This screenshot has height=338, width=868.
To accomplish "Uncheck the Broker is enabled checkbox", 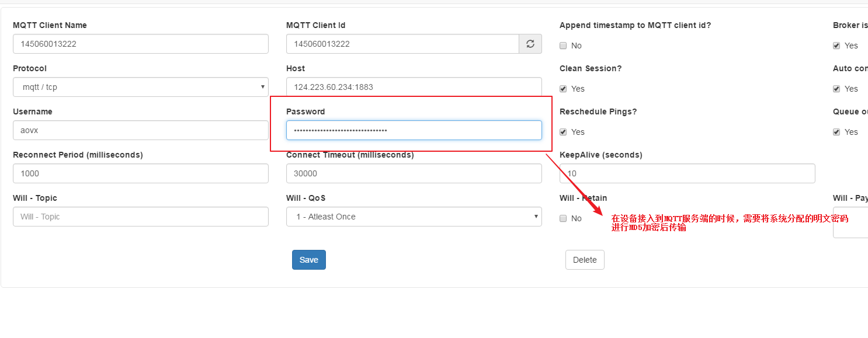I will point(836,46).
